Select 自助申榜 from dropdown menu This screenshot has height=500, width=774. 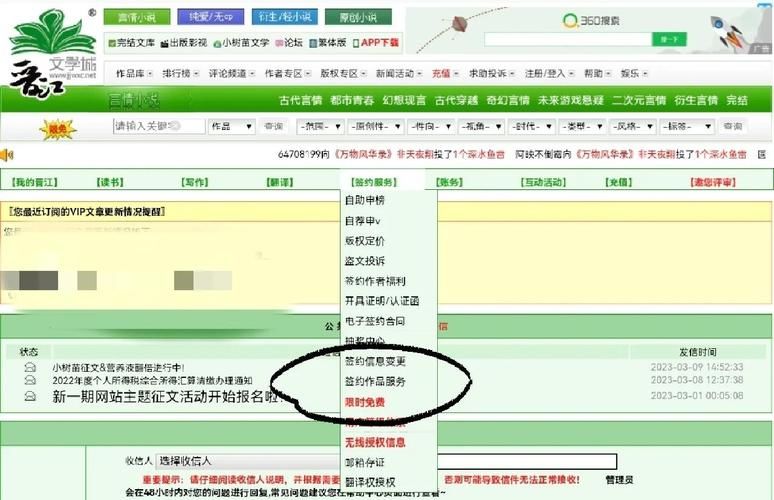(365, 200)
